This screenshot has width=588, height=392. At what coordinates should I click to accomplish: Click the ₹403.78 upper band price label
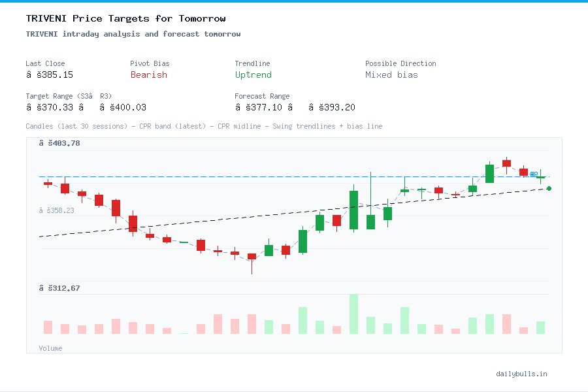pos(60,143)
